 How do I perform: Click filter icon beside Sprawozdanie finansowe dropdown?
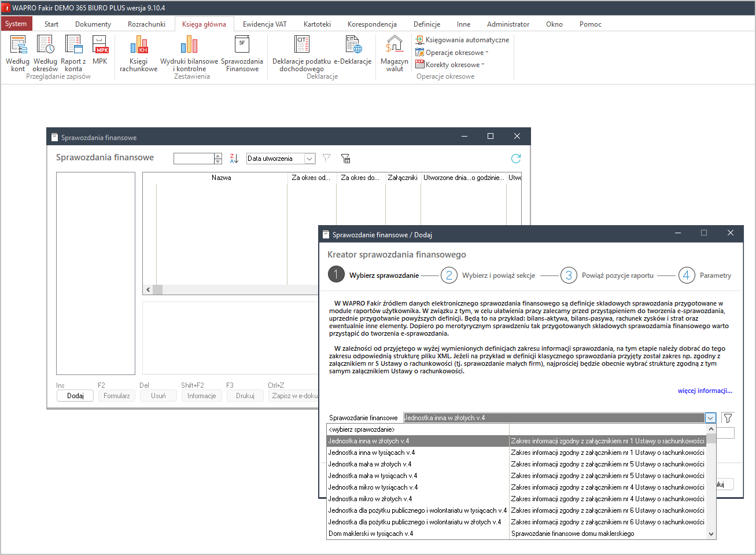(728, 418)
